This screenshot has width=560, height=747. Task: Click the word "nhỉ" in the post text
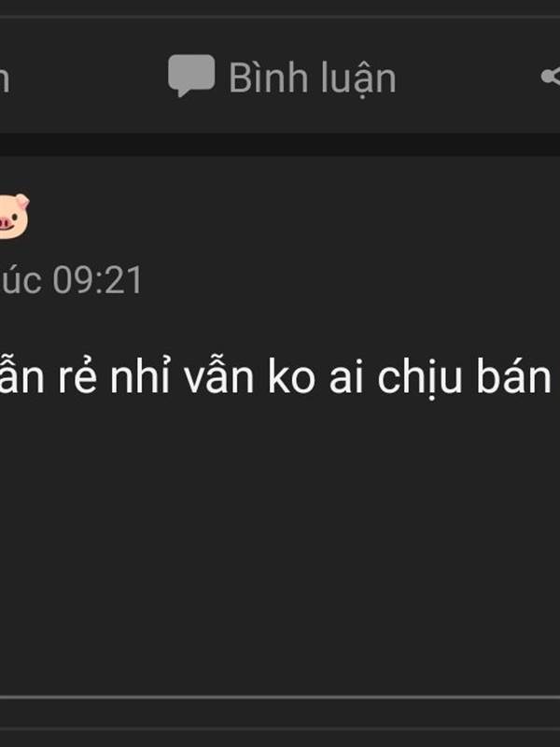tap(139, 376)
